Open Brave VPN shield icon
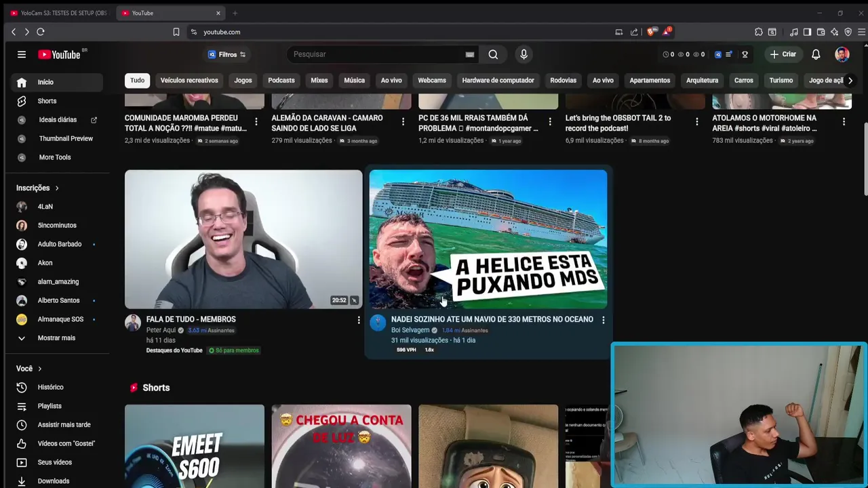 (x=848, y=32)
